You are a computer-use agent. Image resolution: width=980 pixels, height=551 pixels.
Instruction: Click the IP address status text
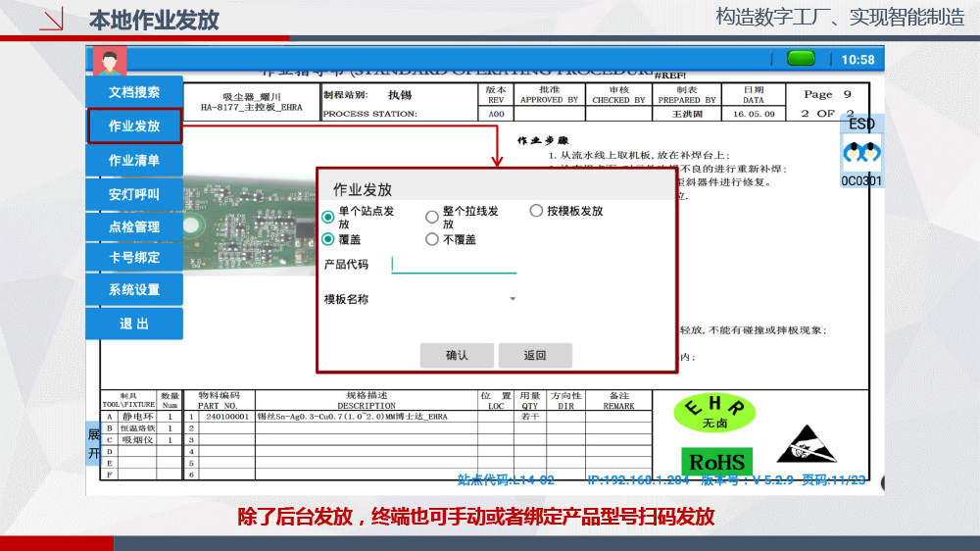(x=638, y=479)
